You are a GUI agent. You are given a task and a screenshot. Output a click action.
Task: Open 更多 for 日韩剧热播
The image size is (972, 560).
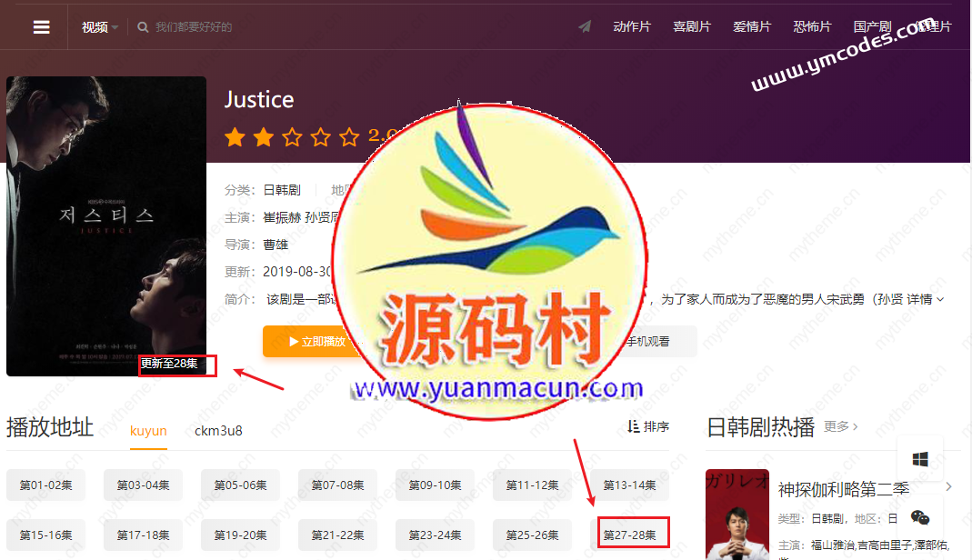point(840,426)
